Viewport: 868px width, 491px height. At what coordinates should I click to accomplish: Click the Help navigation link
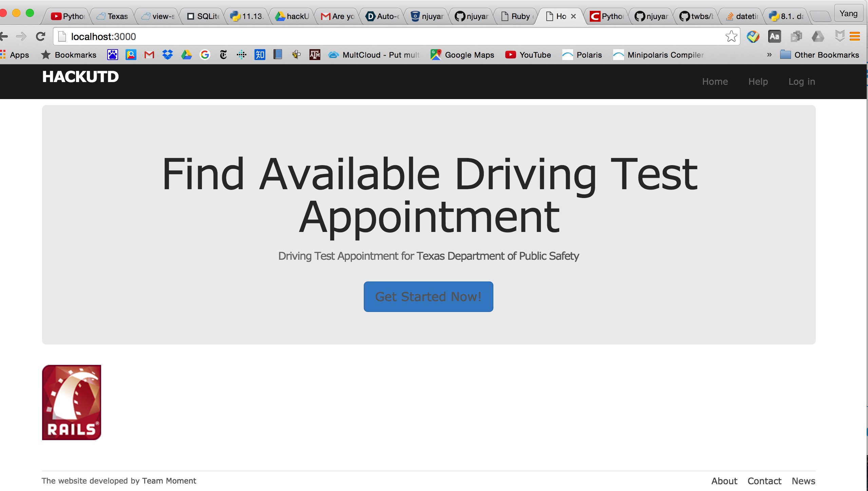[x=758, y=82]
